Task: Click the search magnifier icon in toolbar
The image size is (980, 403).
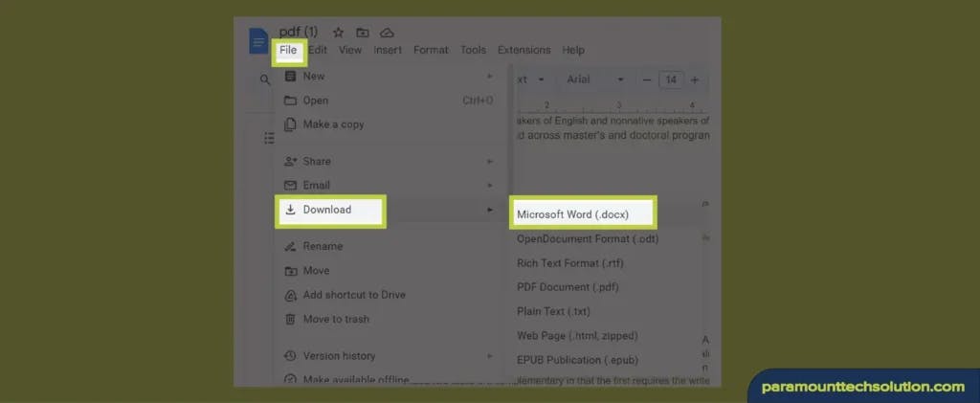Action: [x=265, y=80]
